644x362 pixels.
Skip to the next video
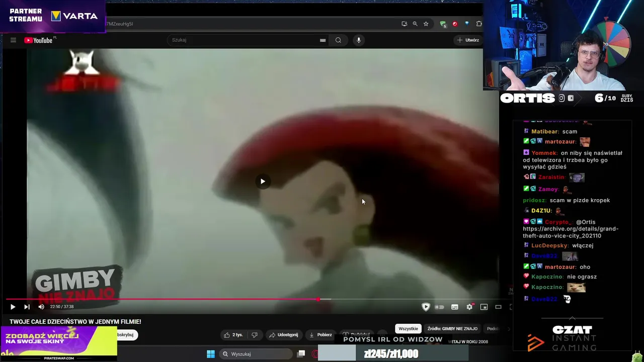(27, 307)
